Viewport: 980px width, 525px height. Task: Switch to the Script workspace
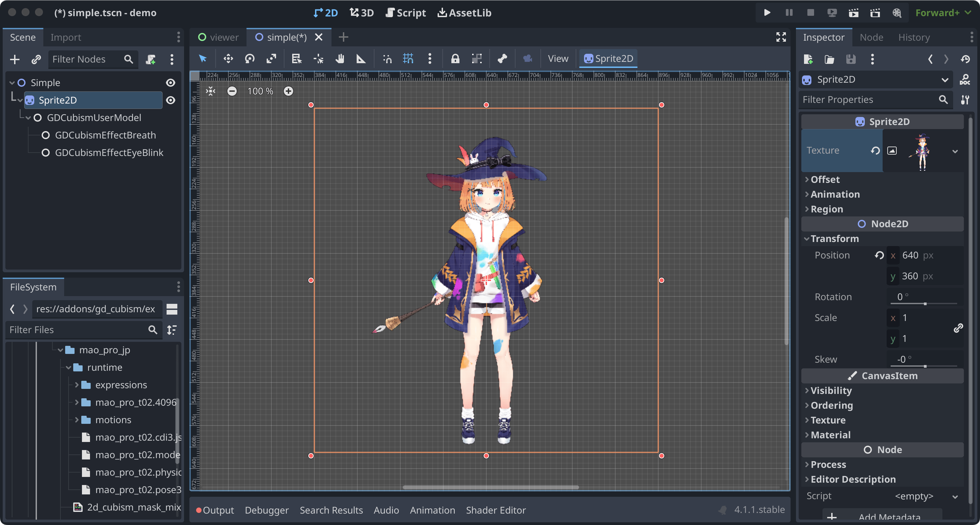point(406,13)
